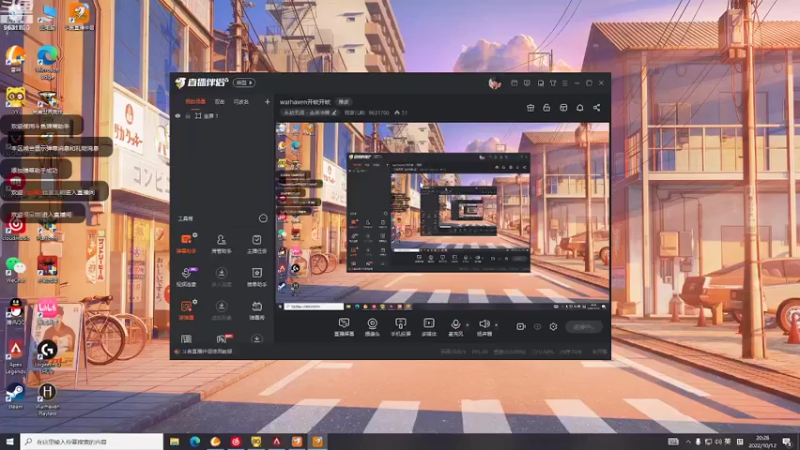Screen dimensions: 800x450
Task: Open the book-shaped tool in the toolbox bottom row
Action: click(186, 339)
